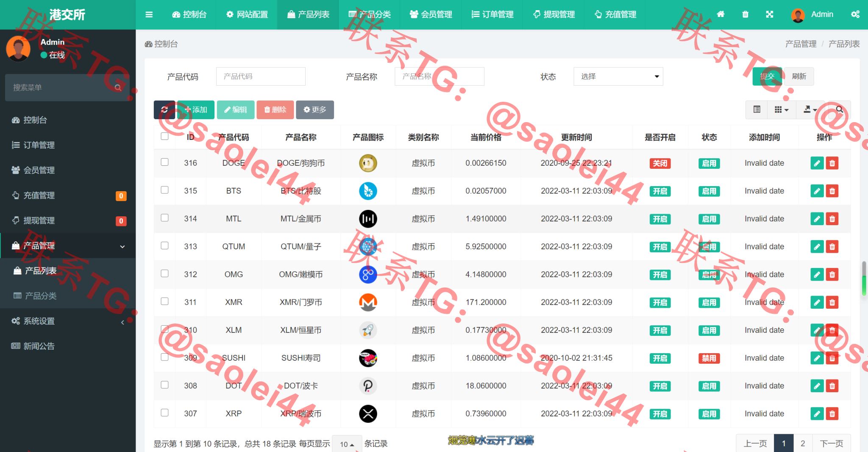Toggle the 禁用 status for the SUSHI row
The width and height of the screenshot is (868, 452).
click(x=709, y=358)
